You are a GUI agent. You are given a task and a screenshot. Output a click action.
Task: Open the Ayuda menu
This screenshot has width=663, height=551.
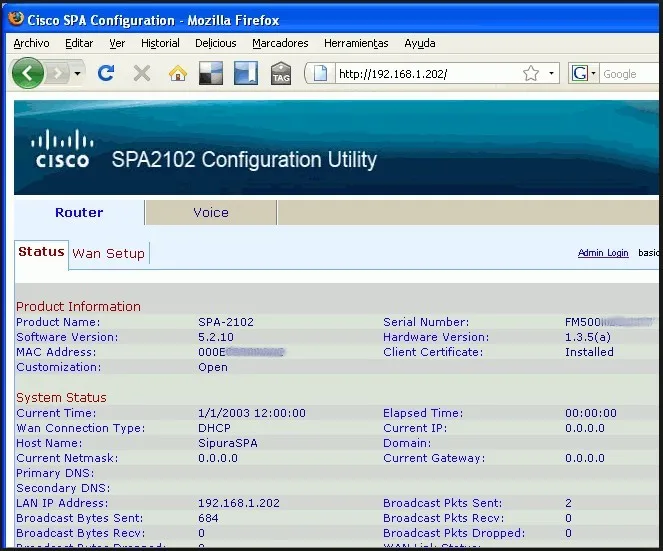[x=420, y=43]
